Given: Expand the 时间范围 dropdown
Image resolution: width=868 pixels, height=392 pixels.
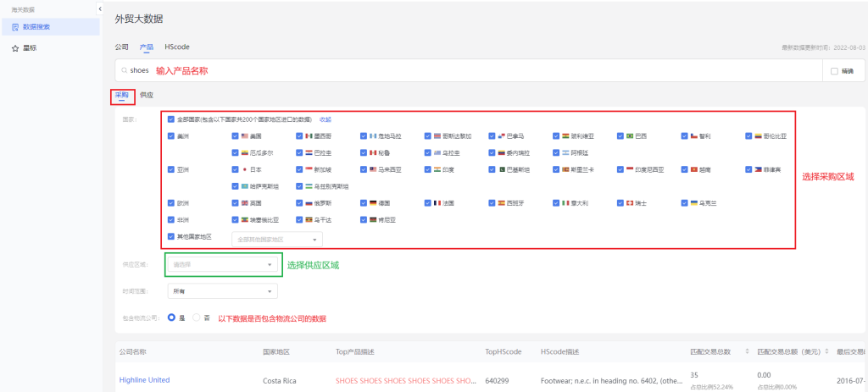Looking at the screenshot, I should [x=223, y=291].
